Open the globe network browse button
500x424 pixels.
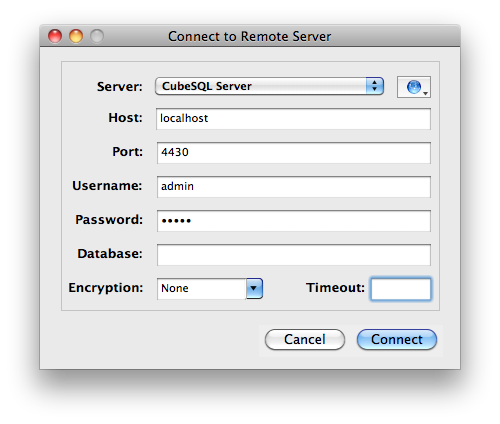tap(414, 87)
